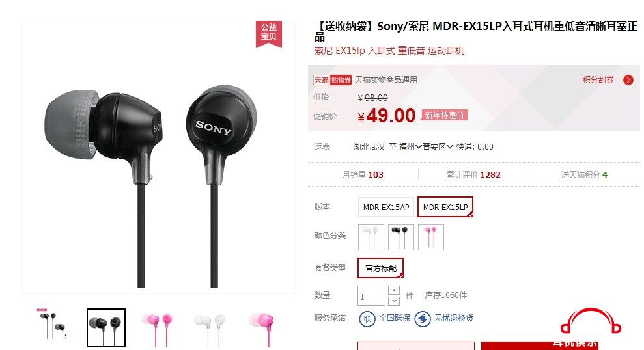
Task: Open the 福州 city dropdown
Action: click(x=410, y=147)
